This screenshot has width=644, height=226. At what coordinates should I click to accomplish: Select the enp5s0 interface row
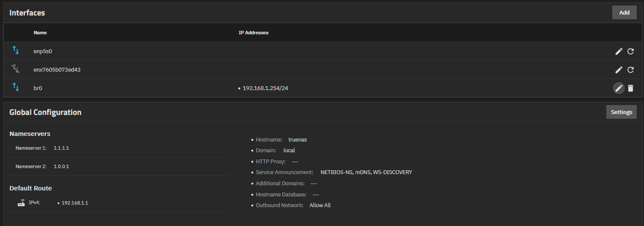pos(322,51)
